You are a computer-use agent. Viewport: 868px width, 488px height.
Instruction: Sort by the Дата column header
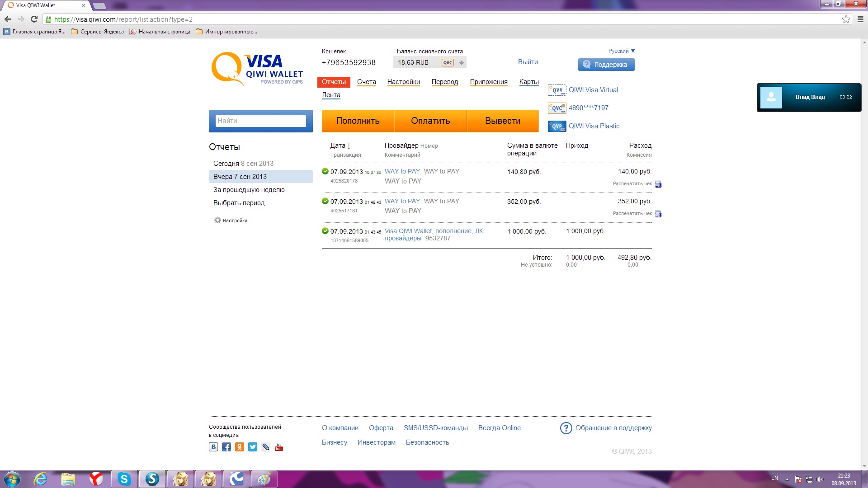tap(340, 145)
